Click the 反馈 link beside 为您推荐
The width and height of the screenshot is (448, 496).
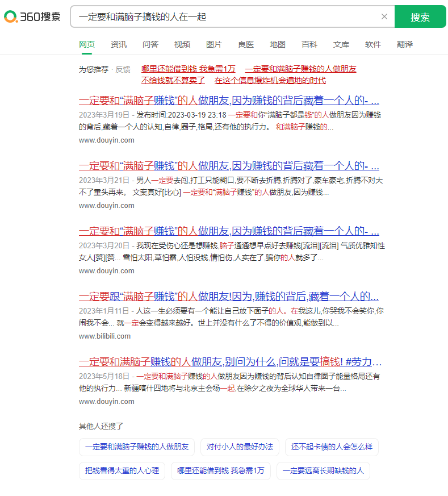tap(123, 69)
